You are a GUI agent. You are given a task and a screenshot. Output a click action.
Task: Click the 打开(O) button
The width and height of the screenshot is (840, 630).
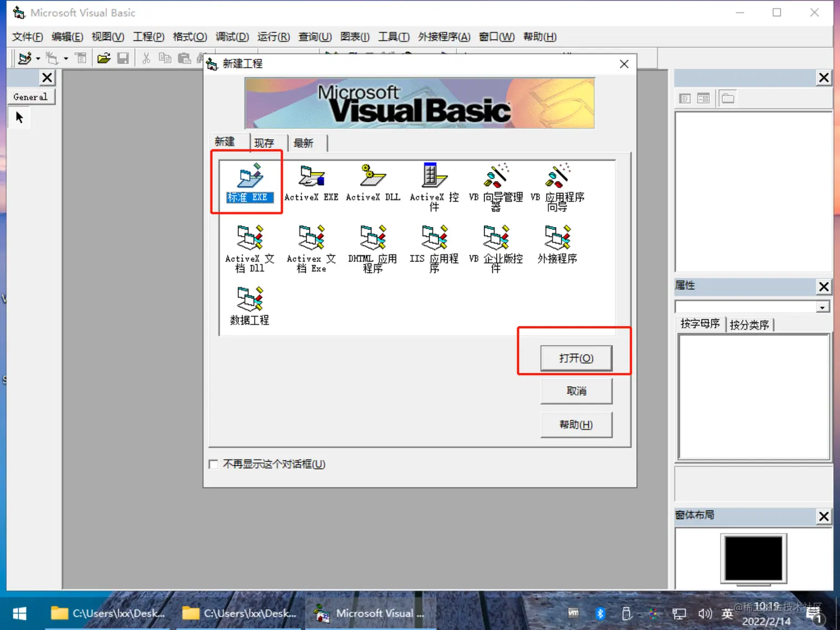point(576,358)
